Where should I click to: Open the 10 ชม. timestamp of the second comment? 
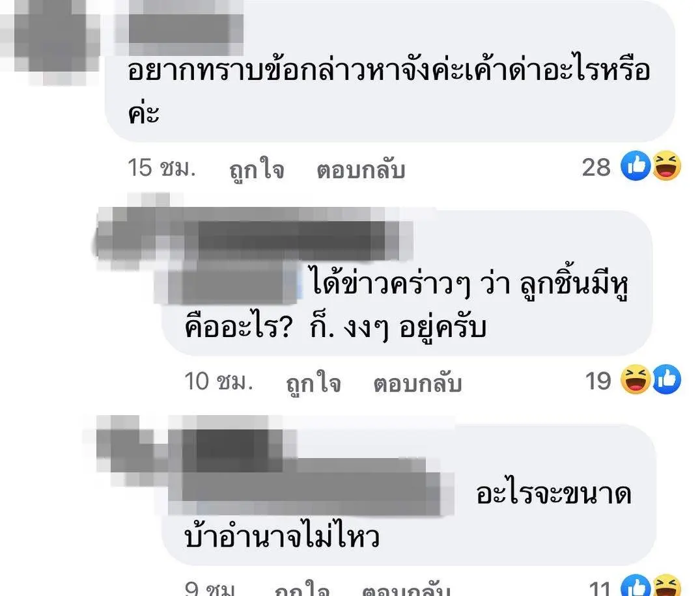click(219, 381)
